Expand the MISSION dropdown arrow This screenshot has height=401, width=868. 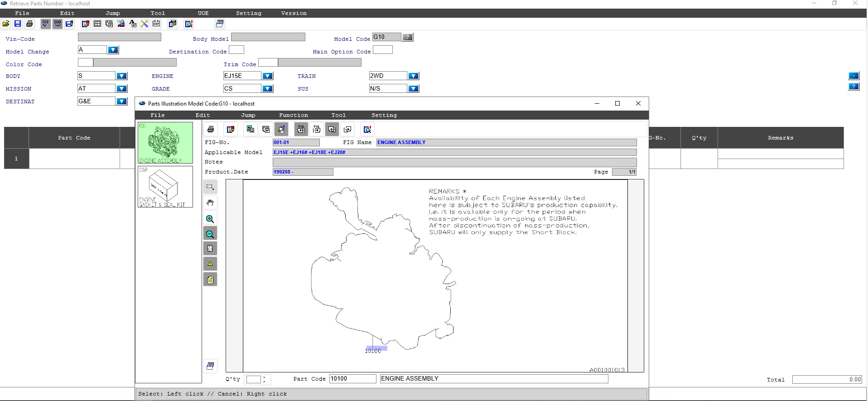(122, 88)
